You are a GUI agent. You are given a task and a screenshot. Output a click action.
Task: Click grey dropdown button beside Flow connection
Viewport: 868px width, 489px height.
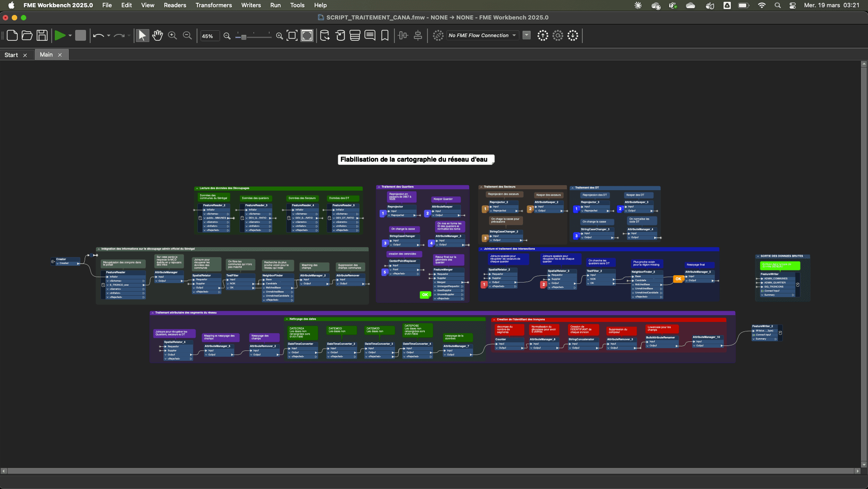coord(527,35)
